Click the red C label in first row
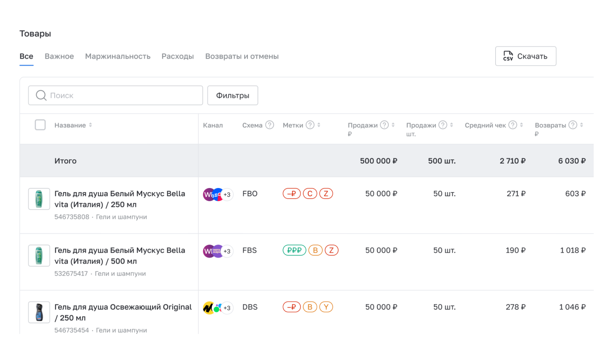 click(x=310, y=194)
